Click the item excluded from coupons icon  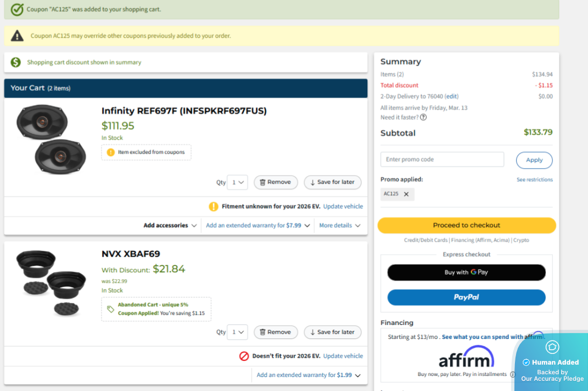[x=111, y=153]
